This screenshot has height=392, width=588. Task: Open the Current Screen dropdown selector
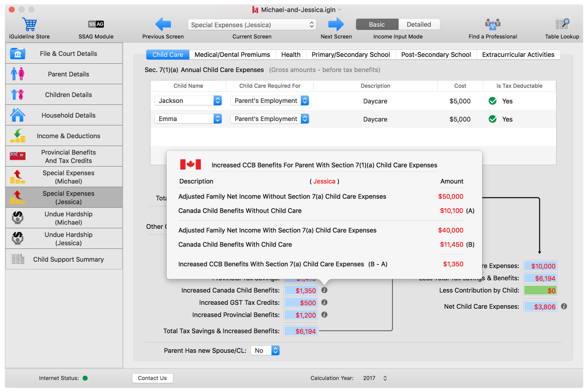pos(252,24)
